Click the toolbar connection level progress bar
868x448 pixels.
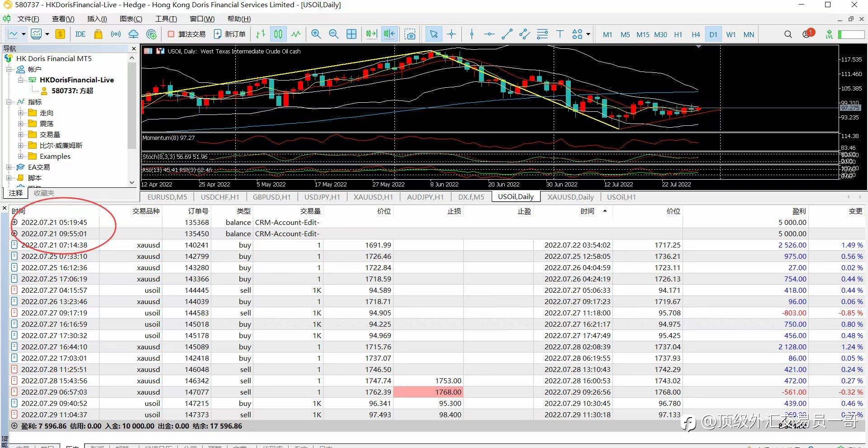851,34
